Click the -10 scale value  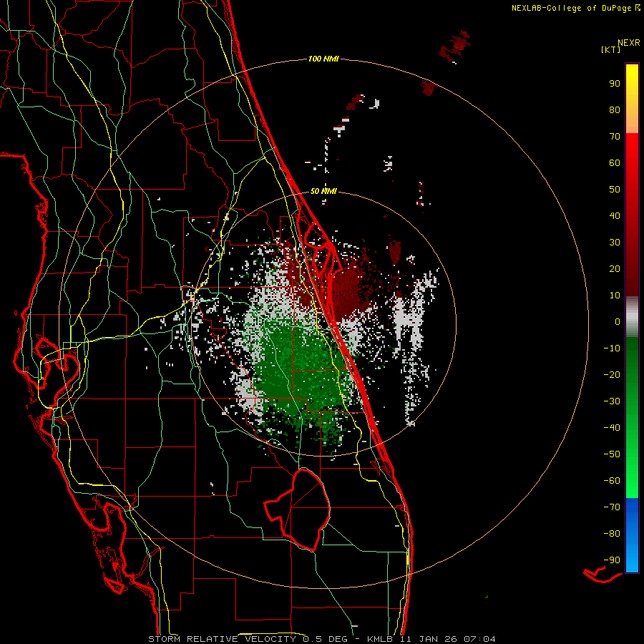point(612,348)
